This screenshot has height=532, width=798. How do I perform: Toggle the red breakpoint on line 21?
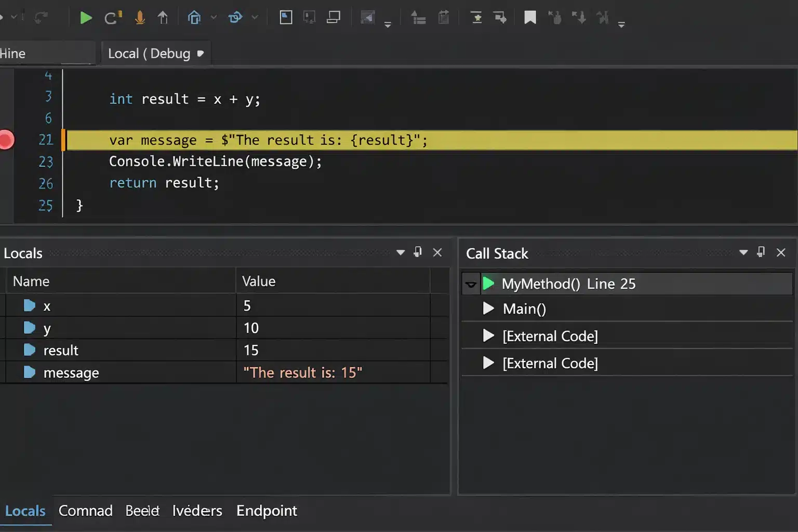[x=6, y=140]
